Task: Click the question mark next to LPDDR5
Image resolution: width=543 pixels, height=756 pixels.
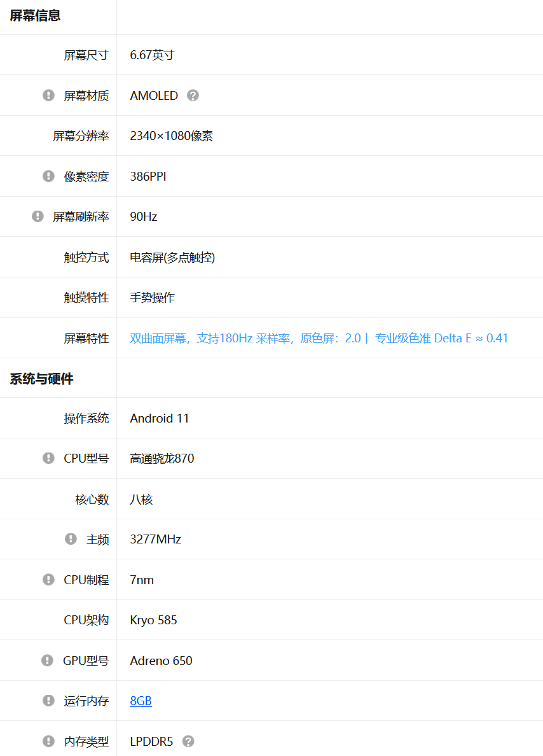Action: coord(188,741)
